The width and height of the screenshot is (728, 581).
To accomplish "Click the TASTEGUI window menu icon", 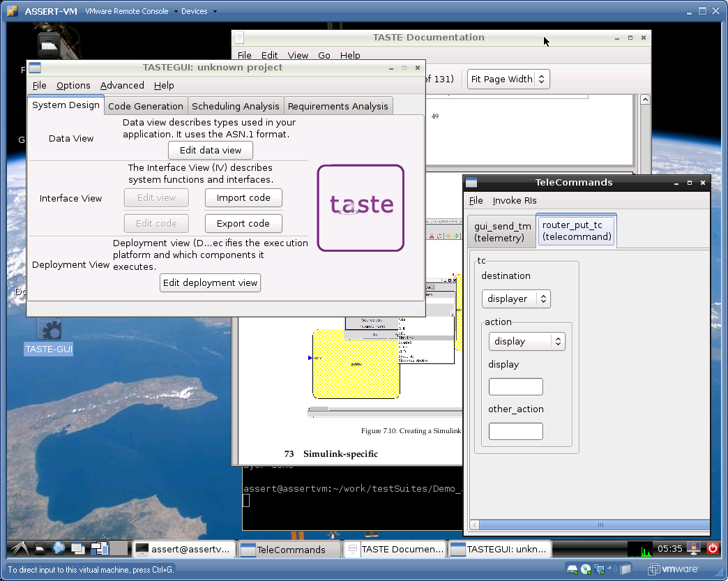I will tap(36, 68).
